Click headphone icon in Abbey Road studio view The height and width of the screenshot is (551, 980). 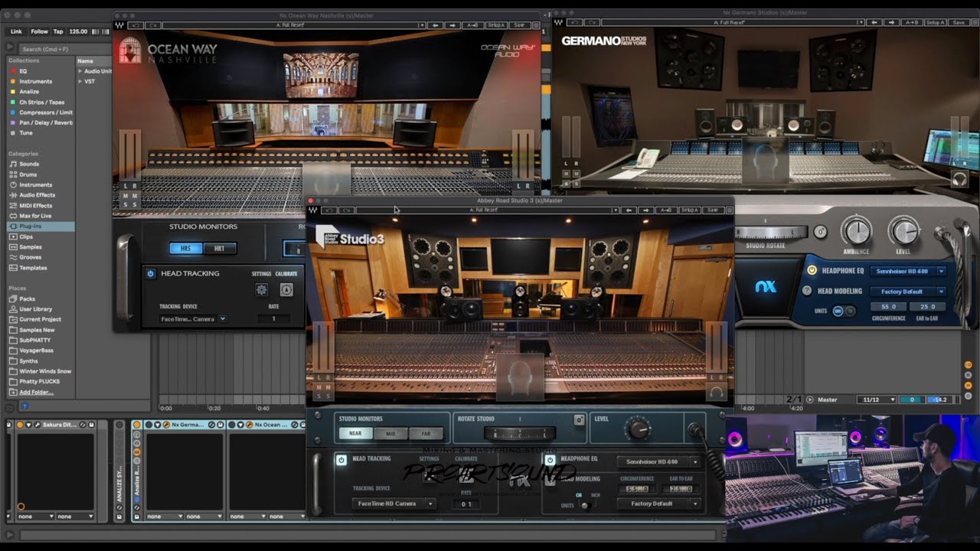coord(717,392)
